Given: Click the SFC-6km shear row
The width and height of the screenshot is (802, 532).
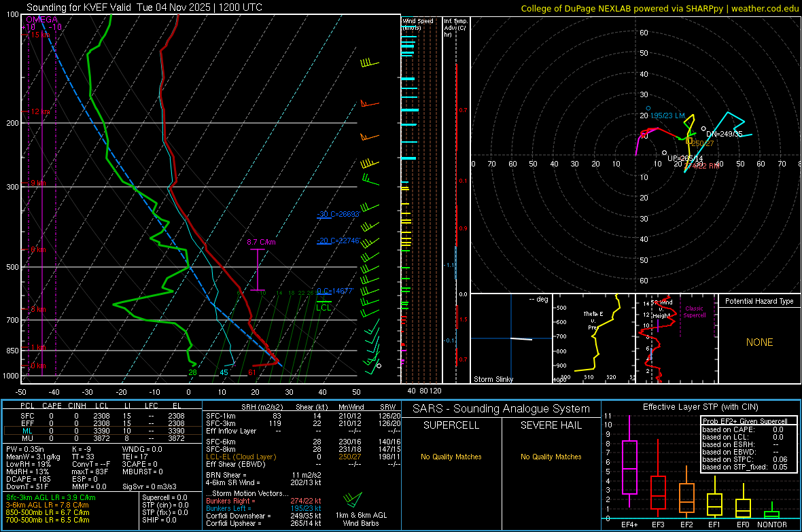Looking at the screenshot, I should click(x=303, y=442).
